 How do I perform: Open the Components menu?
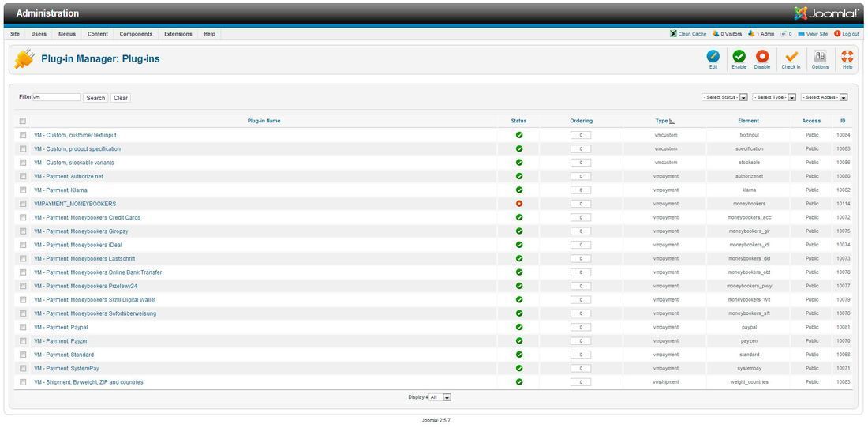[x=137, y=34]
